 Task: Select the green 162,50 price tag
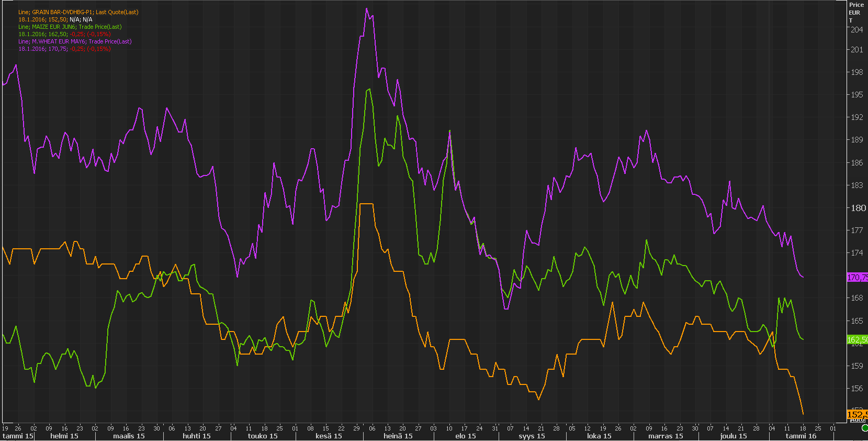click(x=858, y=340)
